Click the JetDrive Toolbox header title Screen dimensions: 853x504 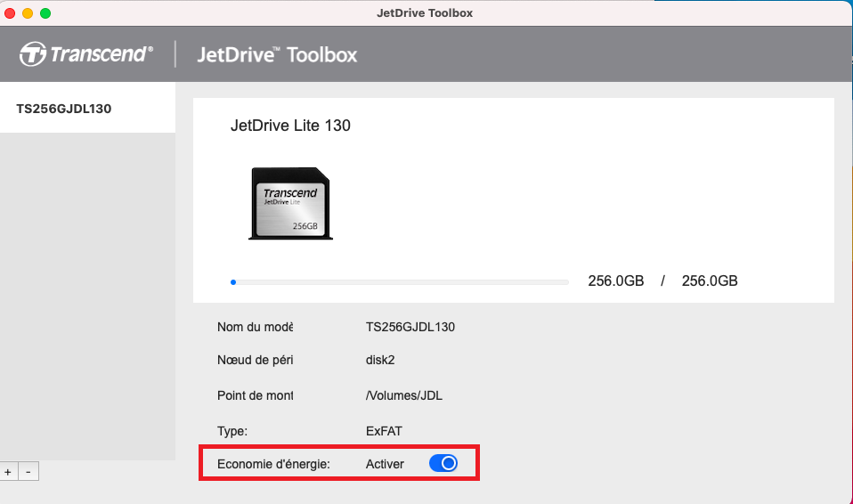[x=277, y=54]
